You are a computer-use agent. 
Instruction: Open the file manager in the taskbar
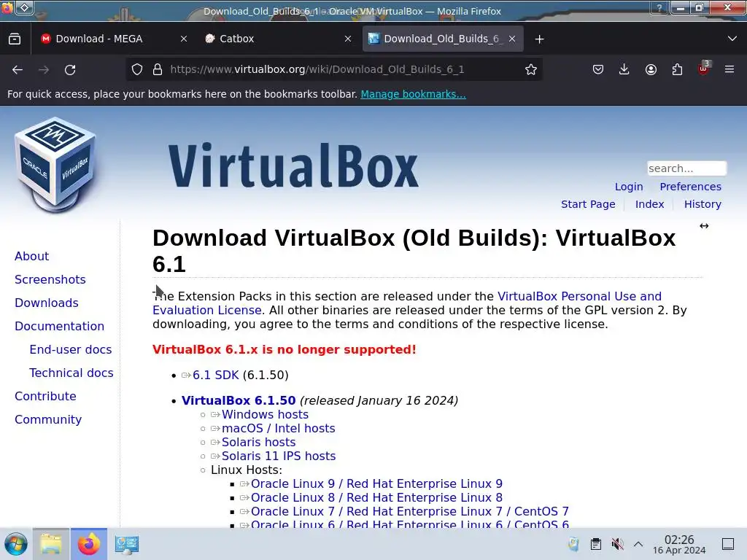click(x=51, y=544)
